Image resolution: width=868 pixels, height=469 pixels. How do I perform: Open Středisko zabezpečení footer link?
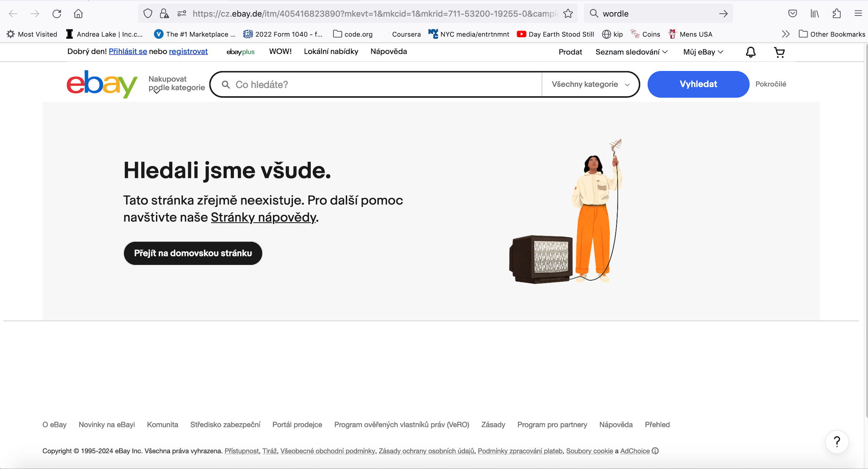(x=225, y=425)
